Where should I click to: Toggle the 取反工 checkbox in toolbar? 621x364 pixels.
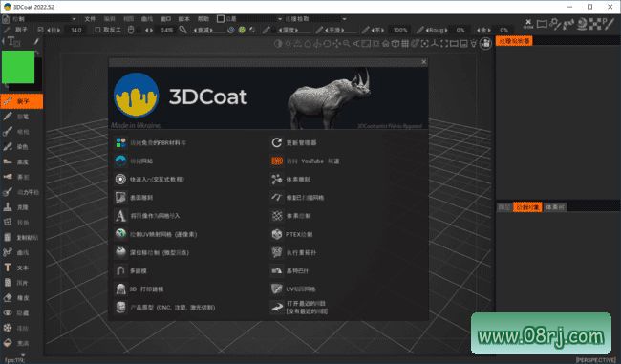tap(97, 30)
